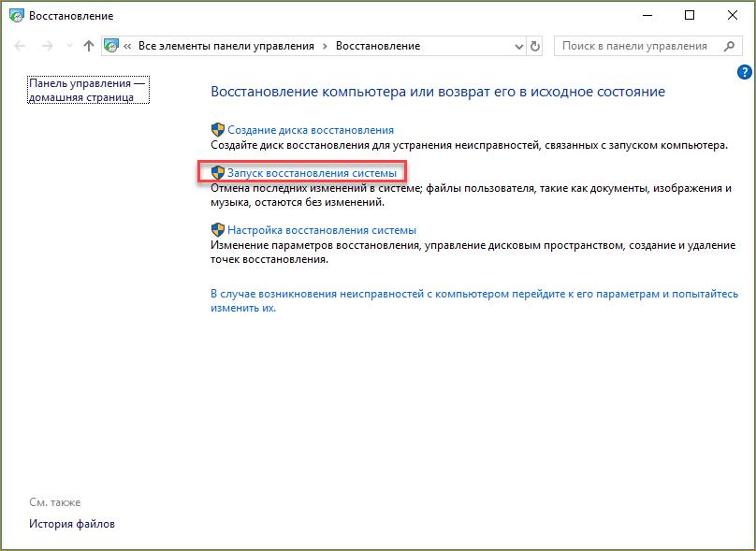Click the search magnifier icon
Screen dimensions: 756x551
pos(730,46)
